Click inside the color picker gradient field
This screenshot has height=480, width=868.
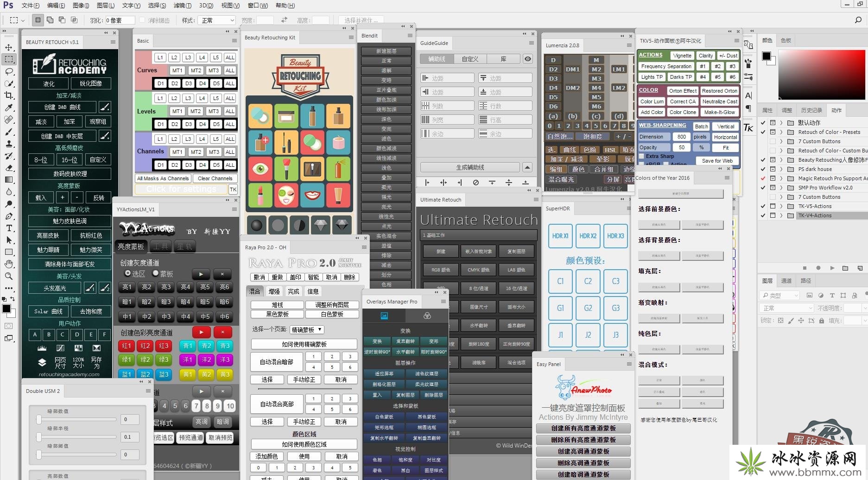click(821, 75)
